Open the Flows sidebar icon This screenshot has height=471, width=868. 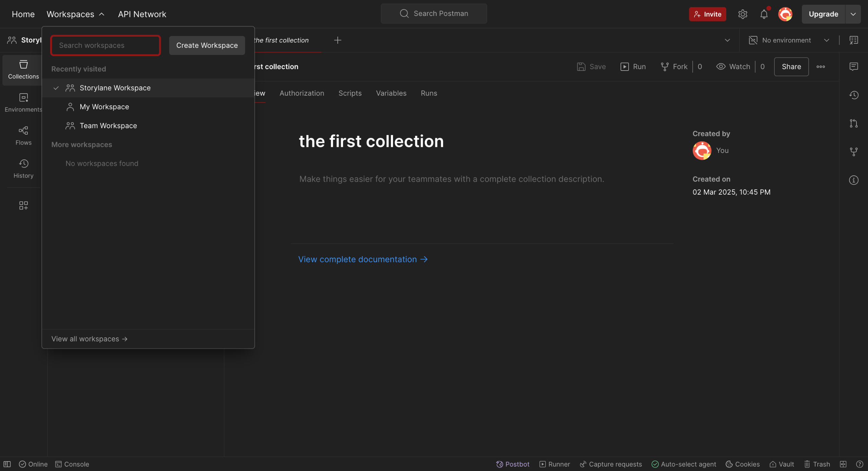(x=23, y=135)
